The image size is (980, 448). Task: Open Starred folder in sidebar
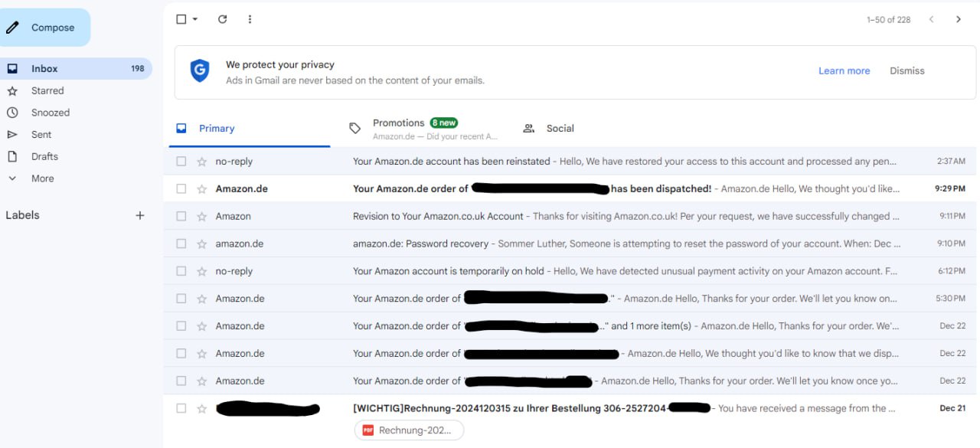47,90
